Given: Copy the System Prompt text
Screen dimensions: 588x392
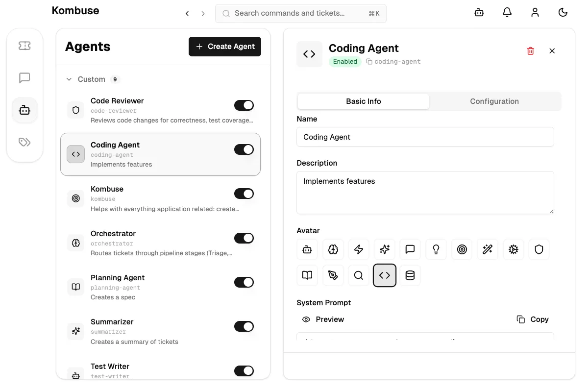Looking at the screenshot, I should pyautogui.click(x=532, y=319).
